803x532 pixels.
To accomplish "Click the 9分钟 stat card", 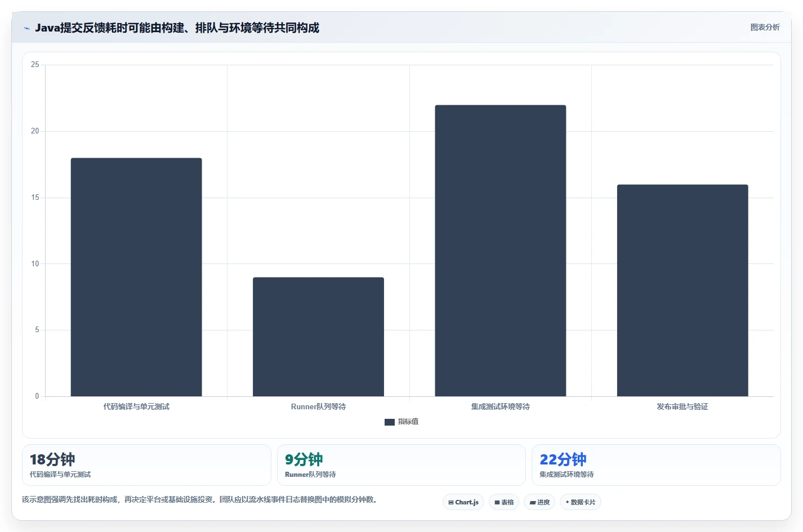I will click(x=401, y=465).
